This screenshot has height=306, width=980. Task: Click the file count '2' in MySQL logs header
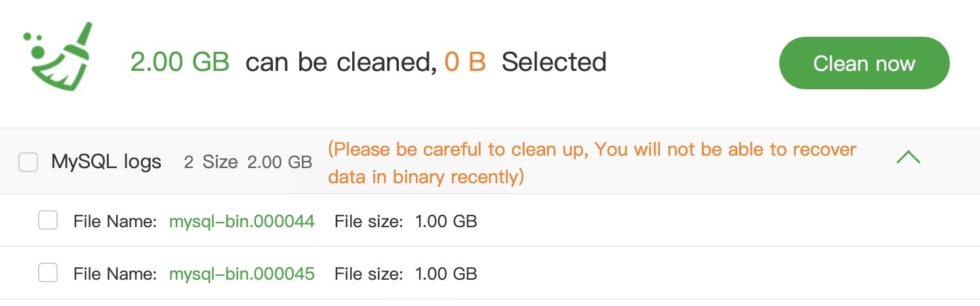tap(189, 162)
